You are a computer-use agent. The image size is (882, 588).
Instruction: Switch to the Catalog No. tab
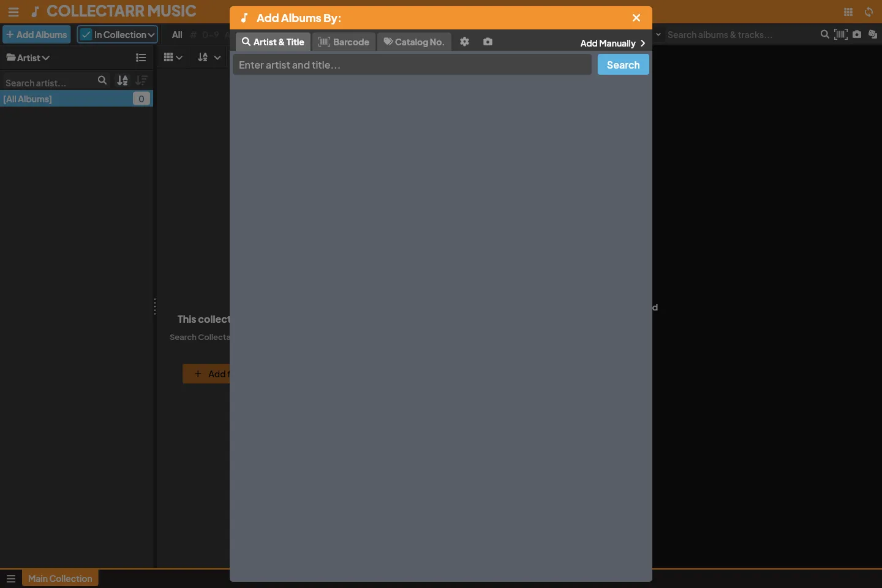414,42
